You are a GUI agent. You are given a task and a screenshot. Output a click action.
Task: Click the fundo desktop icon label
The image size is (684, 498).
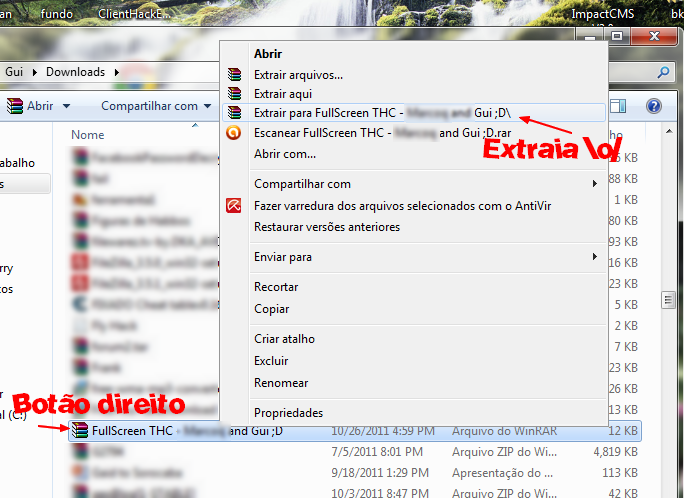pos(57,14)
